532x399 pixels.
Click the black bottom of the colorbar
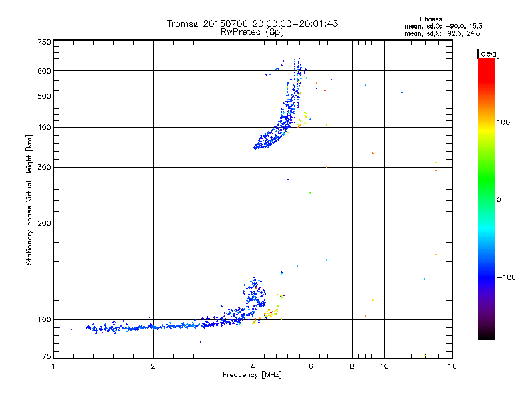pyautogui.click(x=487, y=334)
